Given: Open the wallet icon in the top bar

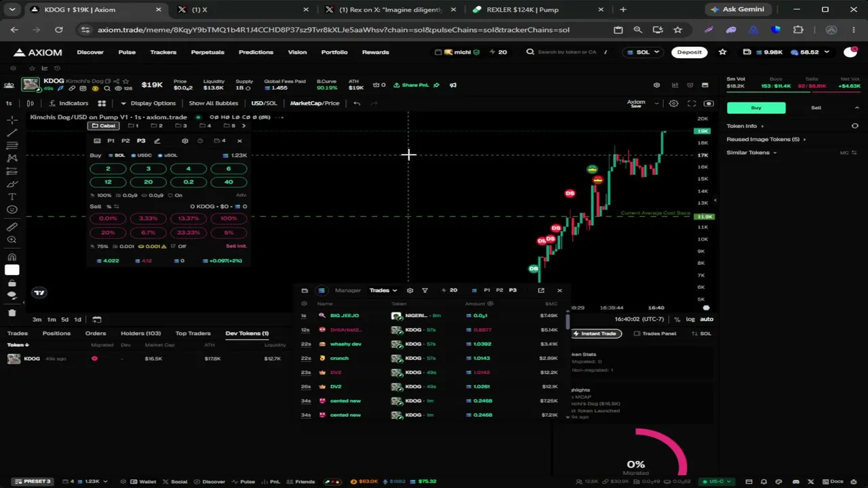Looking at the screenshot, I should click(x=747, y=52).
